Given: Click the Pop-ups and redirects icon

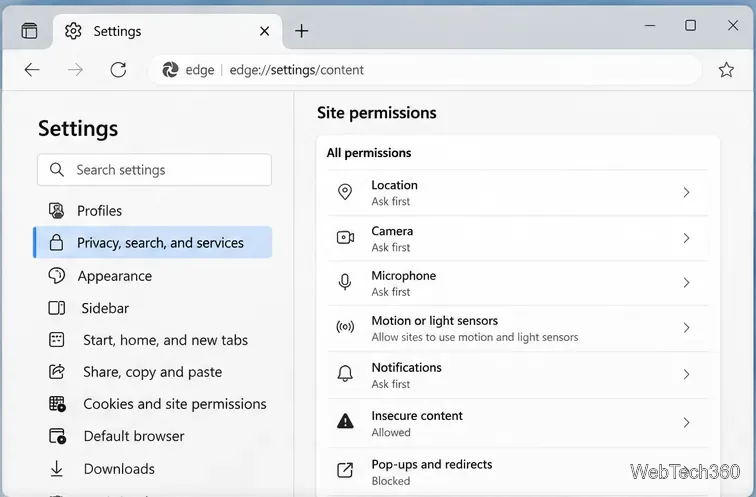Looking at the screenshot, I should tap(345, 470).
